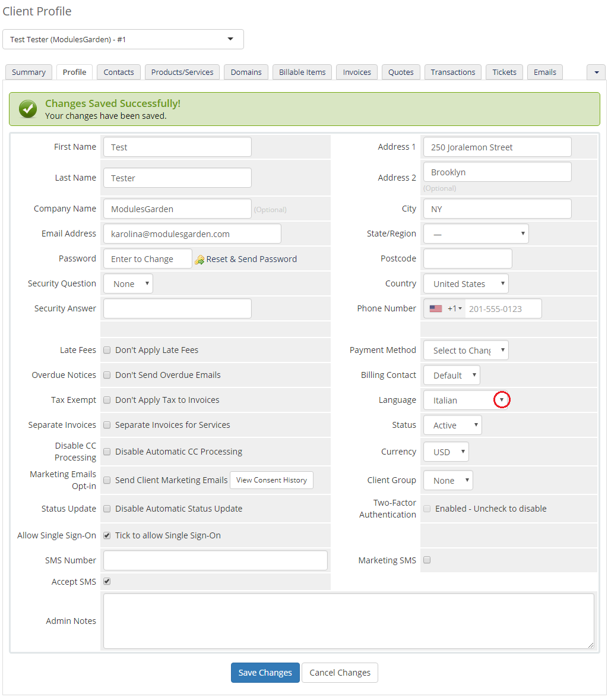Uncheck the Accept SMS checkbox

coord(107,581)
